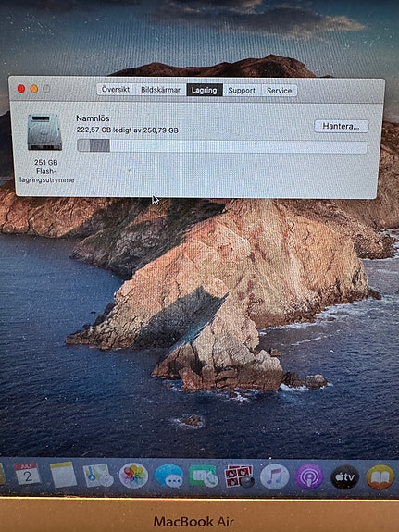Close the system information window

pyautogui.click(x=21, y=89)
